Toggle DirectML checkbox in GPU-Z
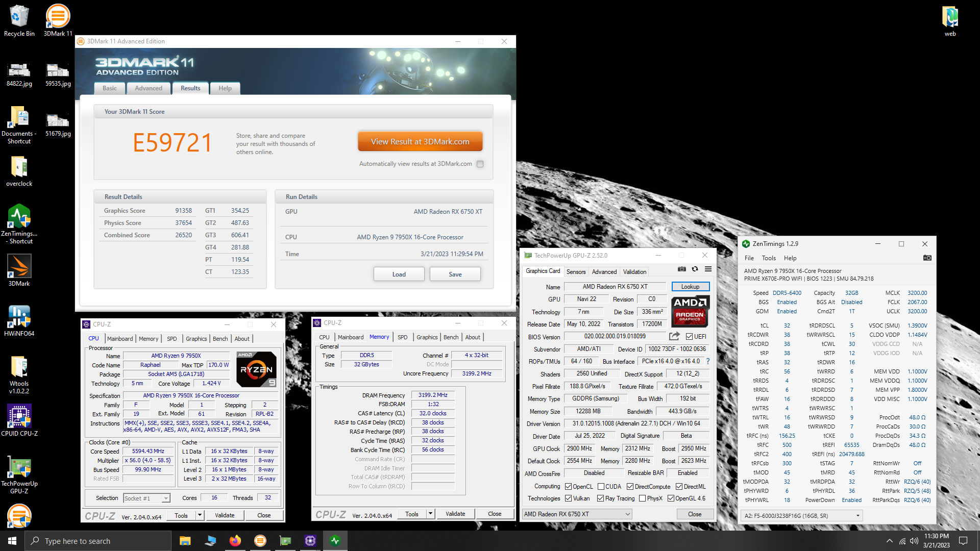The width and height of the screenshot is (980, 551). pos(679,487)
